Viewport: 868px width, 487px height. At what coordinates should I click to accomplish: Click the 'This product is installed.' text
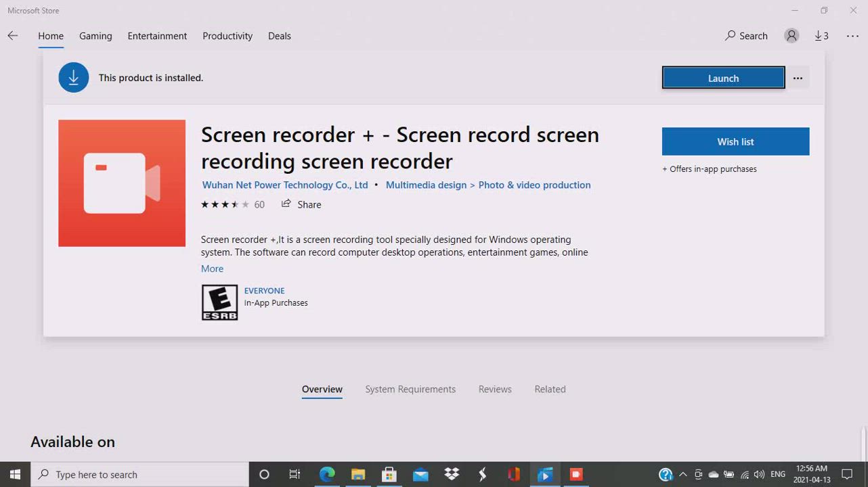(x=151, y=78)
